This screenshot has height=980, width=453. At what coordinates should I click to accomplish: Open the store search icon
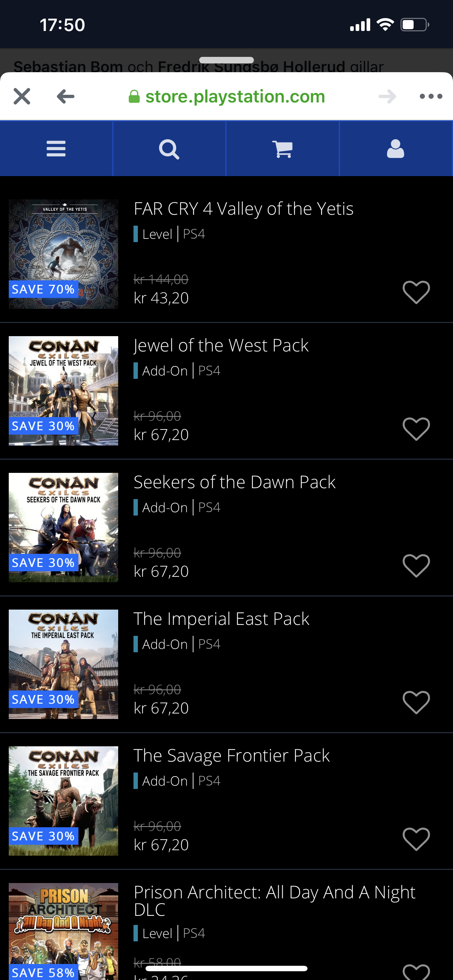169,149
